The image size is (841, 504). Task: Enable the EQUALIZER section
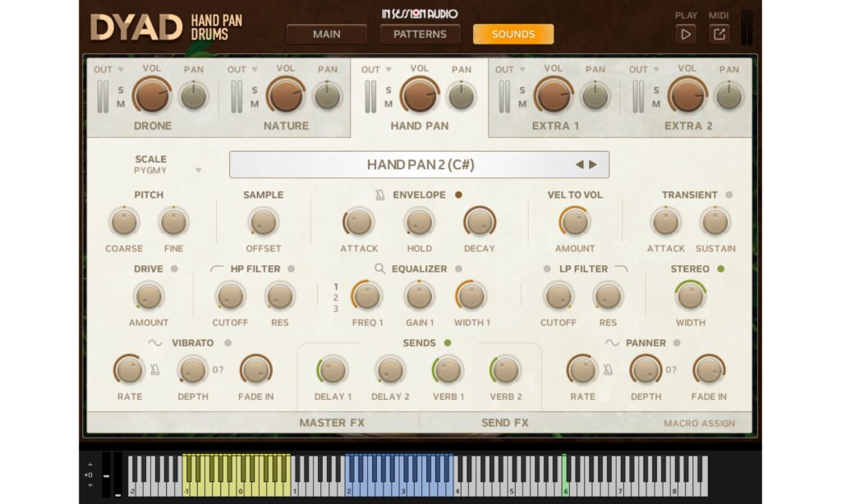pos(458,269)
